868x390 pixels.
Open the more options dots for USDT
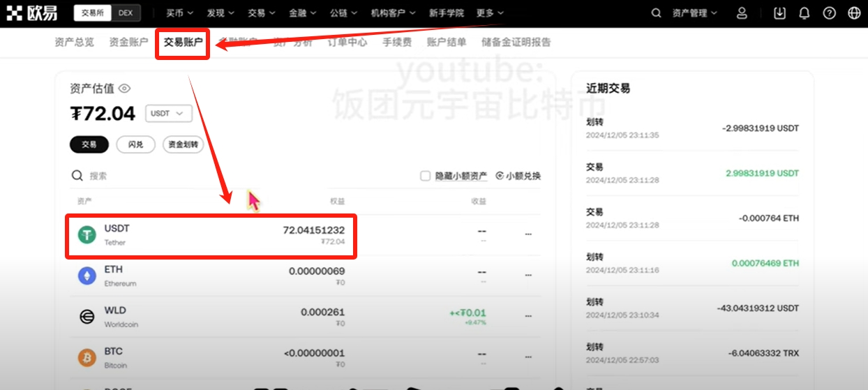tap(528, 234)
